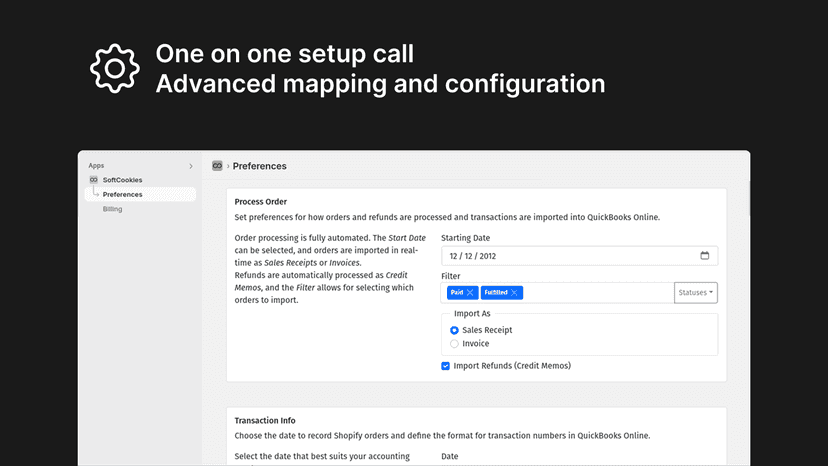Screen dimensions: 828x466
Task: Open the Billing sidebar item
Action: (112, 209)
